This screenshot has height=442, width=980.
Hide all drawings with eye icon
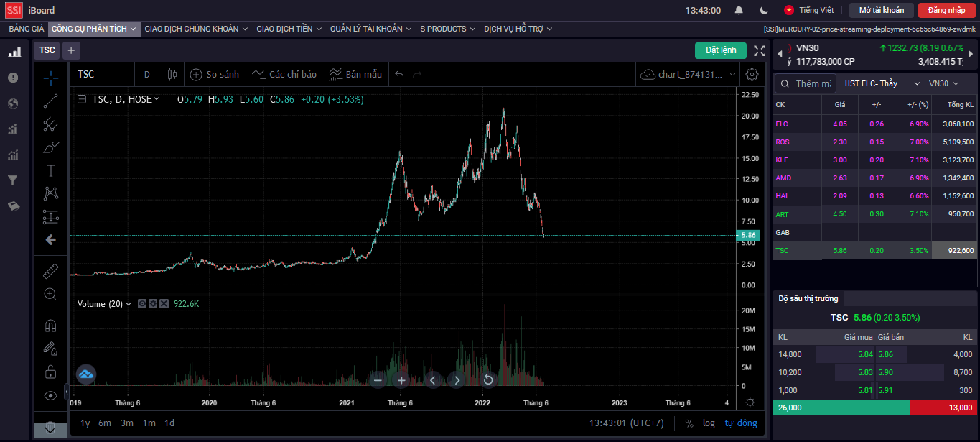coord(50,395)
